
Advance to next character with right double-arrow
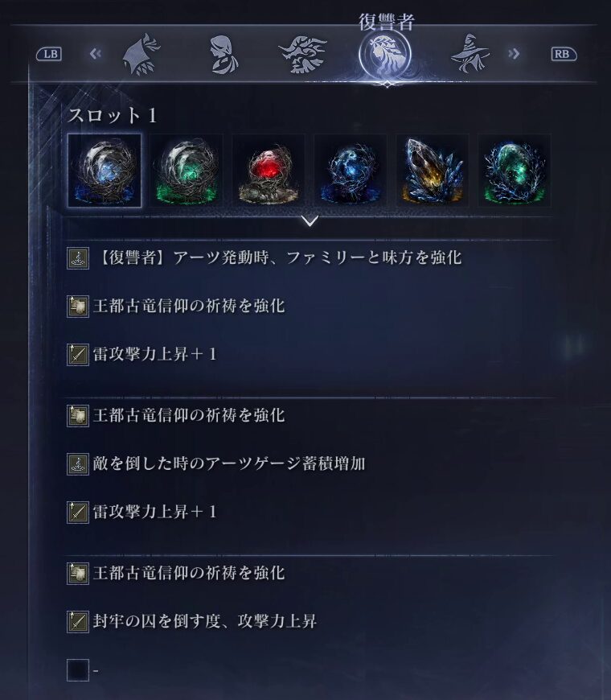[x=514, y=54]
